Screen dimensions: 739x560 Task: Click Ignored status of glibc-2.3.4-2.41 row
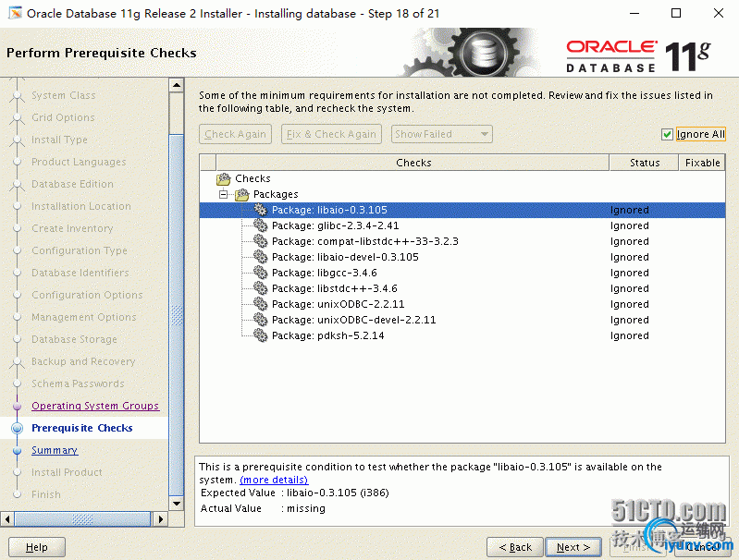(x=629, y=225)
